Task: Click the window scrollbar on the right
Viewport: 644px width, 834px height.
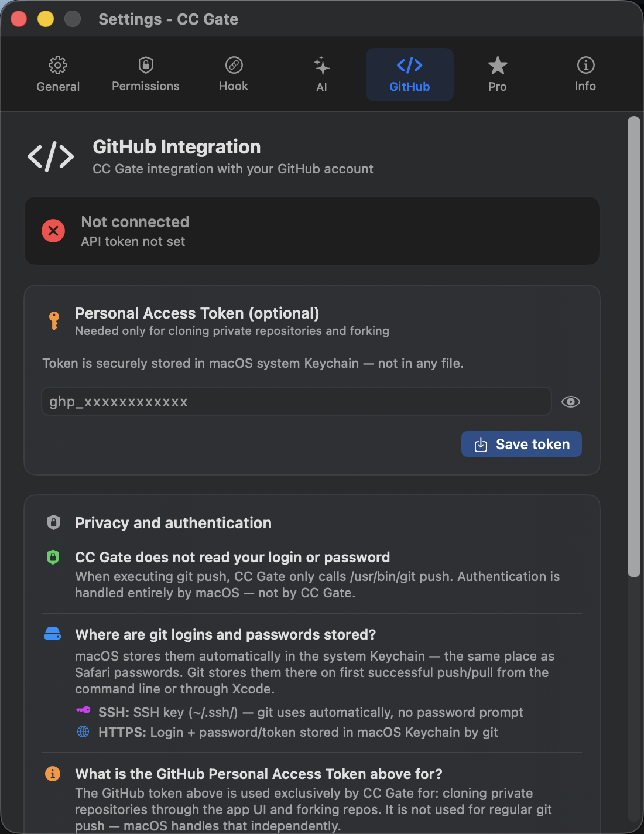Action: click(634, 346)
